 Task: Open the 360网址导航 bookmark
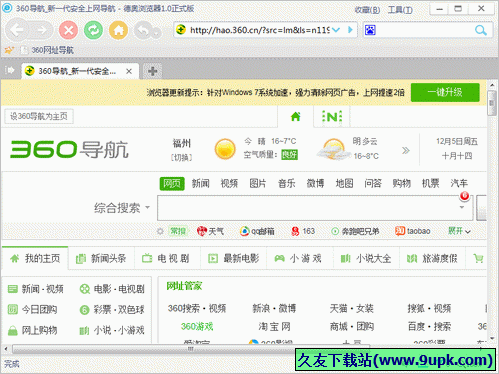[x=47, y=50]
